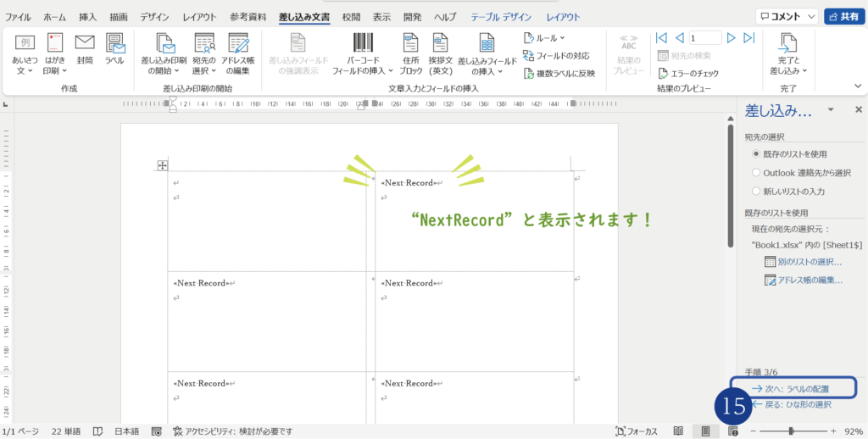Click 別のリストの選択 link

(x=809, y=262)
